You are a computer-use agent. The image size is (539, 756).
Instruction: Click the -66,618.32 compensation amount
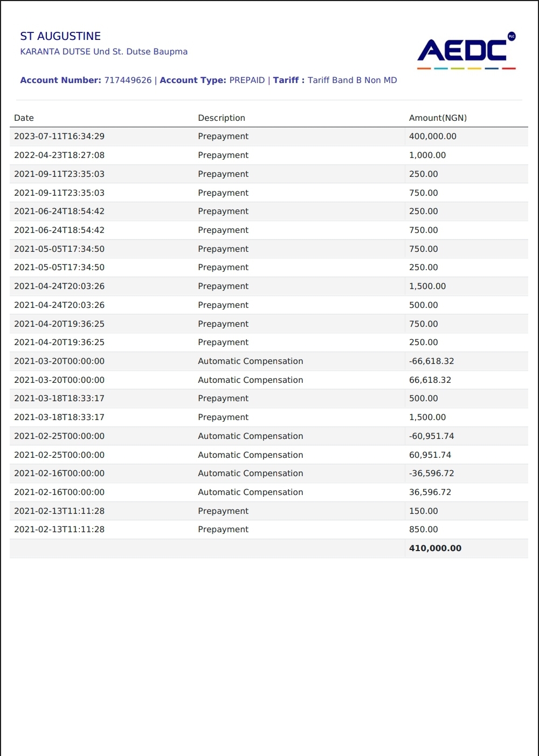(x=431, y=361)
